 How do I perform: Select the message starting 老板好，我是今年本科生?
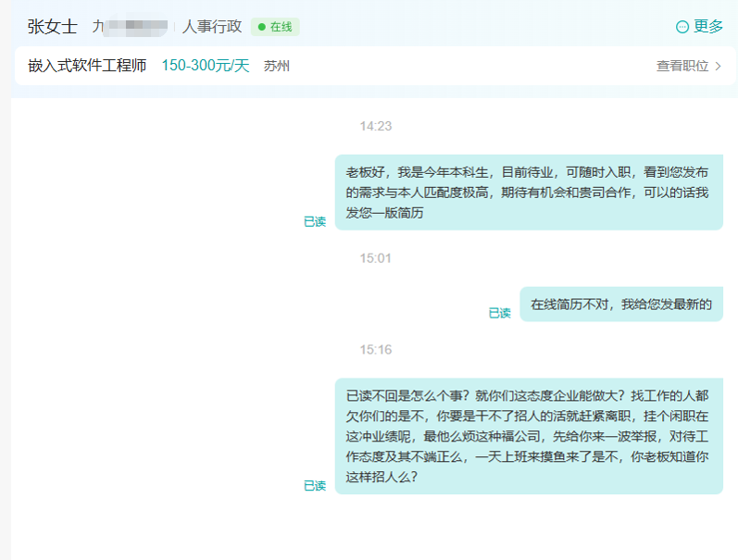(529, 193)
